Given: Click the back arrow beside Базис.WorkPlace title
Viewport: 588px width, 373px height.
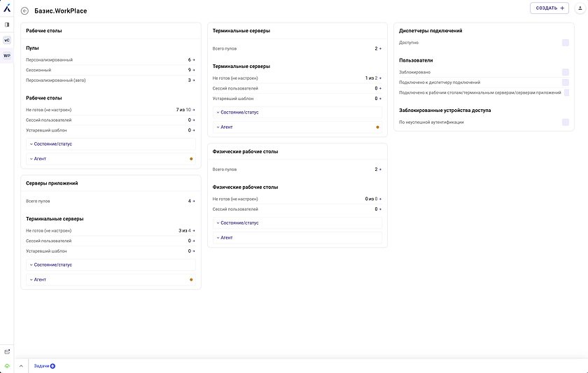Looking at the screenshot, I should coord(25,10).
